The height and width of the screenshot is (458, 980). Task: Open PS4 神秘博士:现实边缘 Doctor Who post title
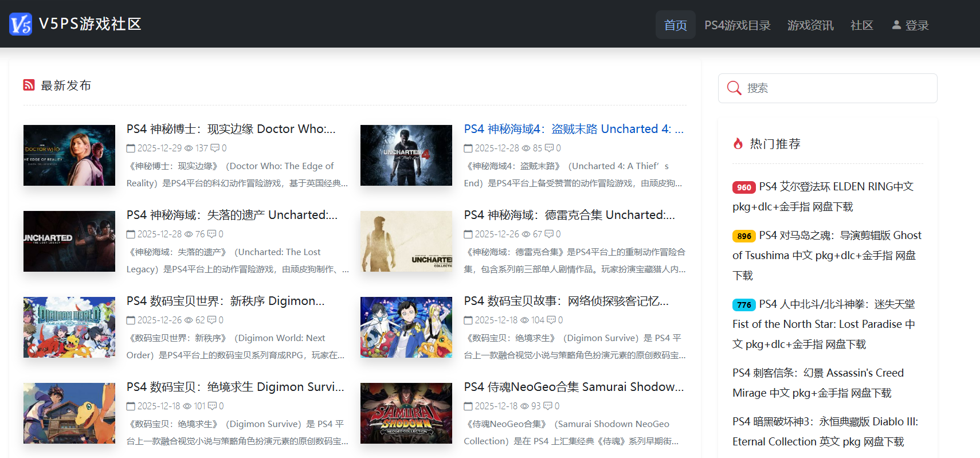pyautogui.click(x=231, y=129)
